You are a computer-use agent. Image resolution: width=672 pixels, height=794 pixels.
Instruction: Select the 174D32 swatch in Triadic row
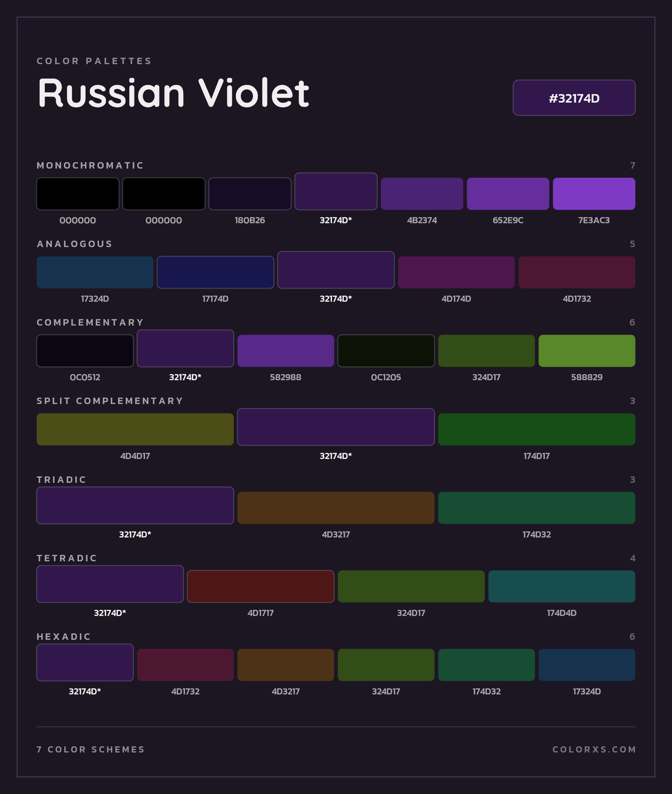(537, 508)
